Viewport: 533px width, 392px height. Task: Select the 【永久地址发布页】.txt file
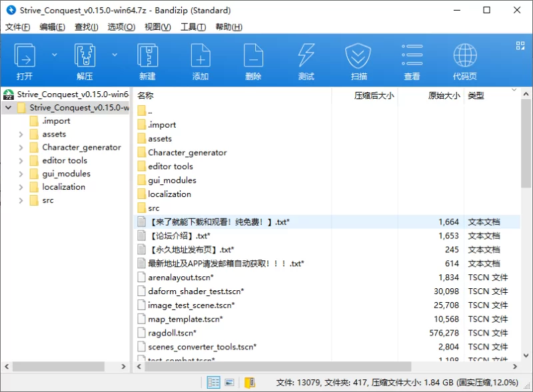tap(186, 250)
